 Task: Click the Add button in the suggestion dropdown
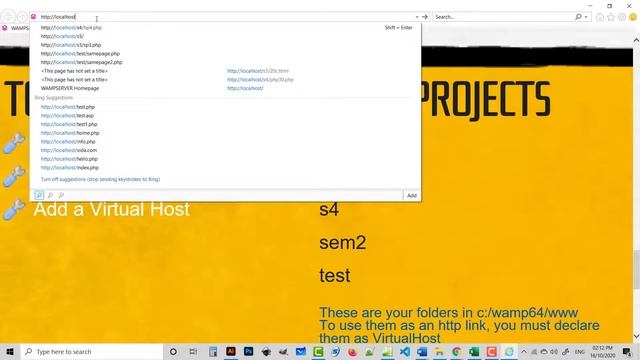coord(412,196)
